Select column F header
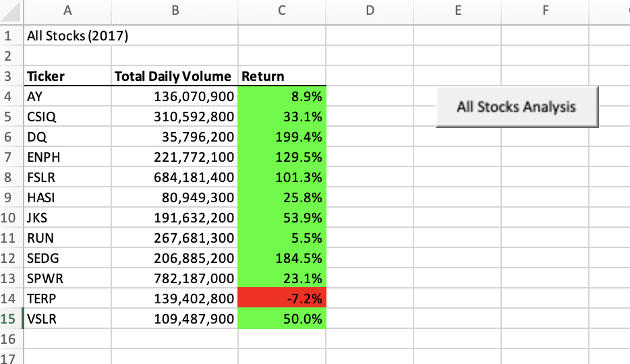Viewport: 630px width, 364px height. (545, 11)
